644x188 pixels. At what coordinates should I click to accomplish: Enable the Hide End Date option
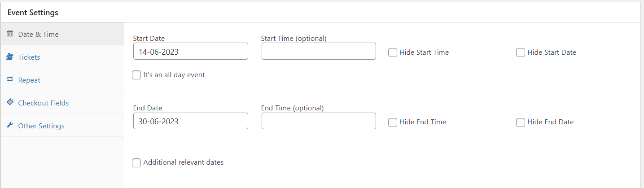[x=521, y=122]
